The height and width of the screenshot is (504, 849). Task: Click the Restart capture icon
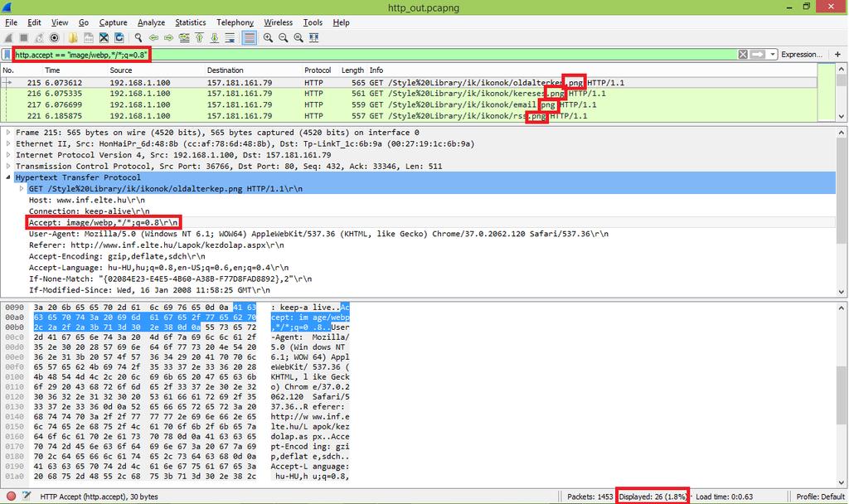[39, 38]
